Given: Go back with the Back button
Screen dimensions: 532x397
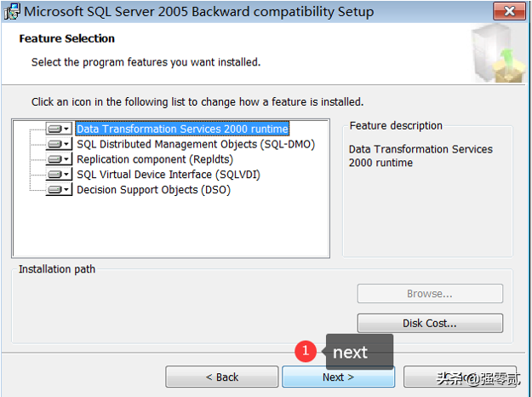Looking at the screenshot, I should tap(221, 377).
